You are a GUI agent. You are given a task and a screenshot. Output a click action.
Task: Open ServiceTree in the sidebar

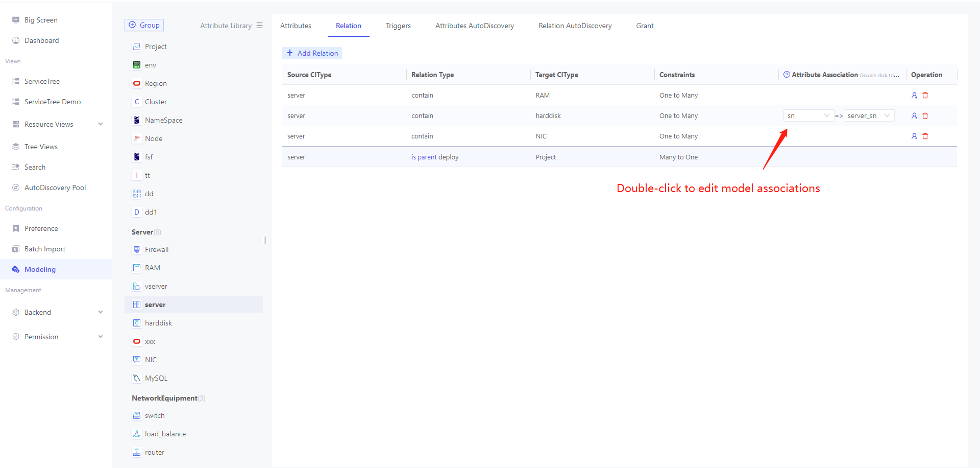pyautogui.click(x=56, y=81)
